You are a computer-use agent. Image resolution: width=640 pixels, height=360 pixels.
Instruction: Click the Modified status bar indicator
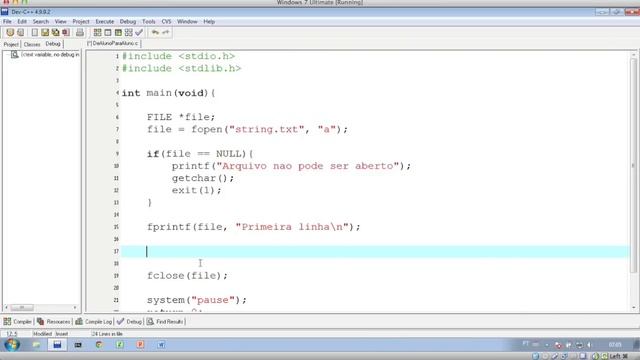pyautogui.click(x=42, y=334)
